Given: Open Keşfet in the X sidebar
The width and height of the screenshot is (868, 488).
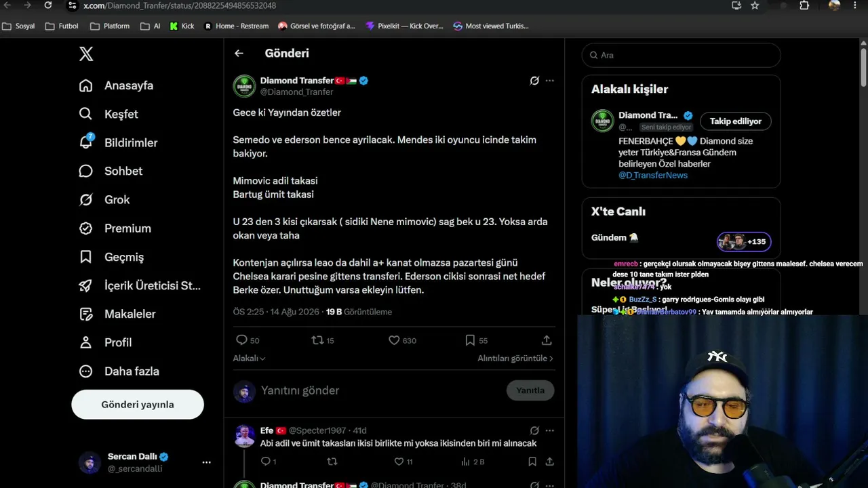Looking at the screenshot, I should tap(108, 114).
